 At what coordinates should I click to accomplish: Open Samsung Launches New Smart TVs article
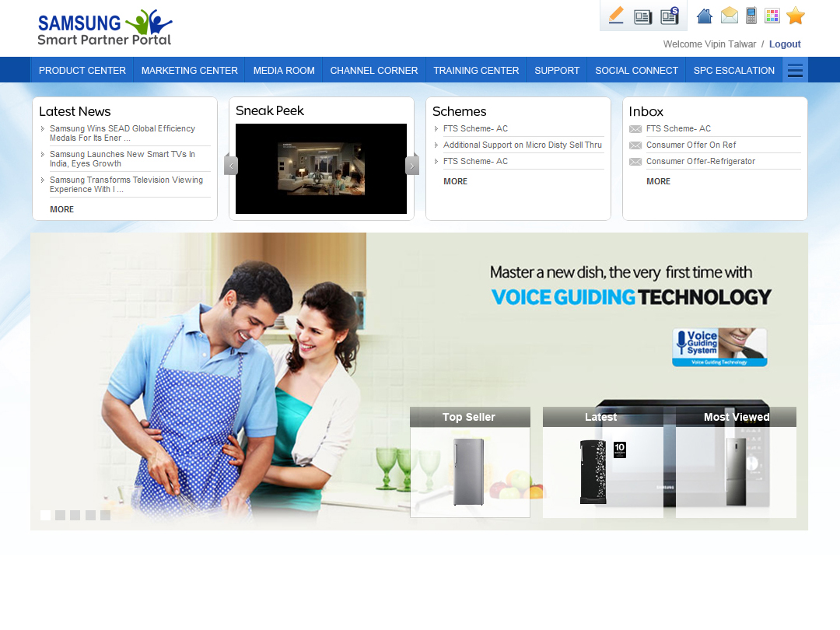tap(122, 159)
